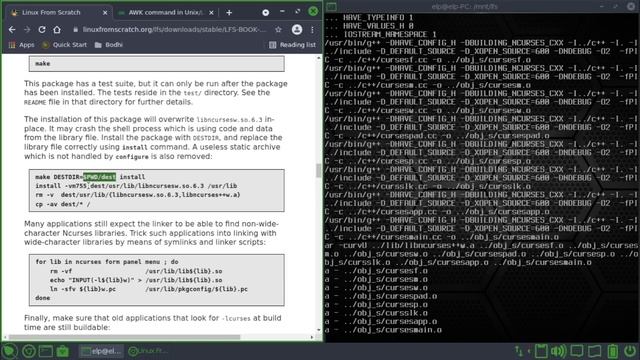Click the address bar URL
The height and width of the screenshot is (360, 640).
(174, 29)
